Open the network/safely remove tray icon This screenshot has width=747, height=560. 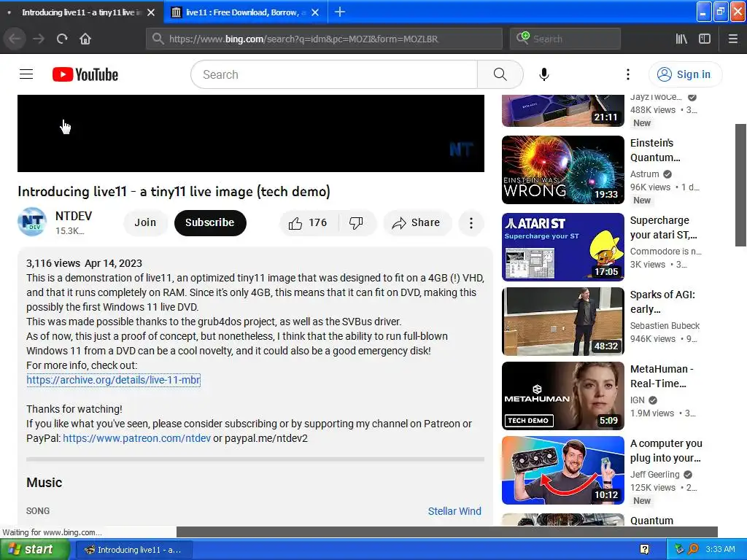(679, 549)
